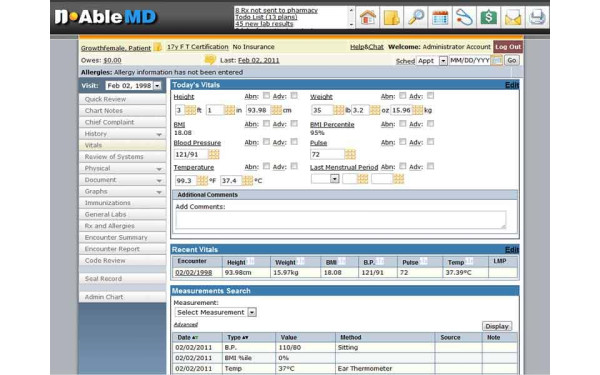Expand the Document sidebar menu

tap(159, 180)
